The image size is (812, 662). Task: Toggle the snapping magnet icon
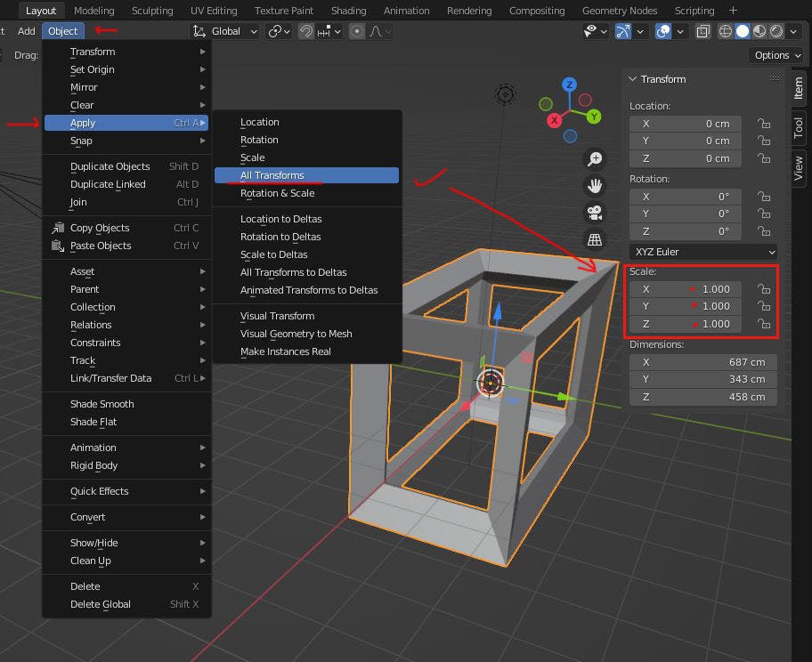[x=307, y=31]
